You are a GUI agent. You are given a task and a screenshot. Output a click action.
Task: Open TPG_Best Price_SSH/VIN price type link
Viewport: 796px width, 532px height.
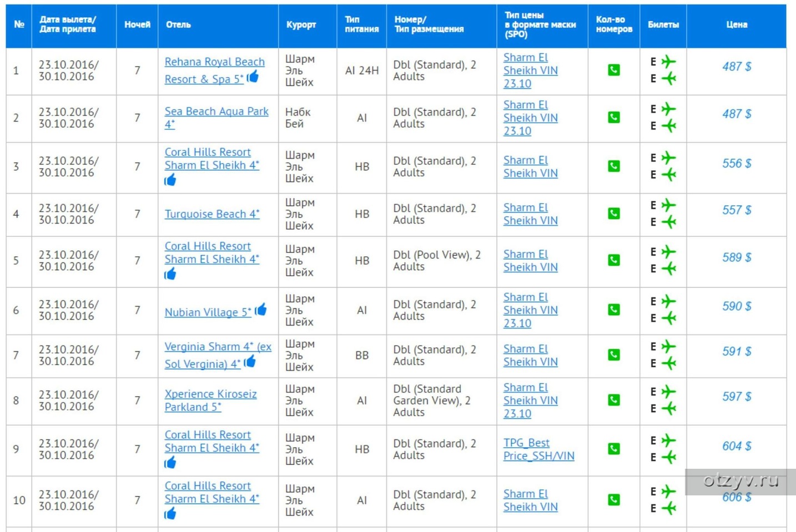(538, 449)
